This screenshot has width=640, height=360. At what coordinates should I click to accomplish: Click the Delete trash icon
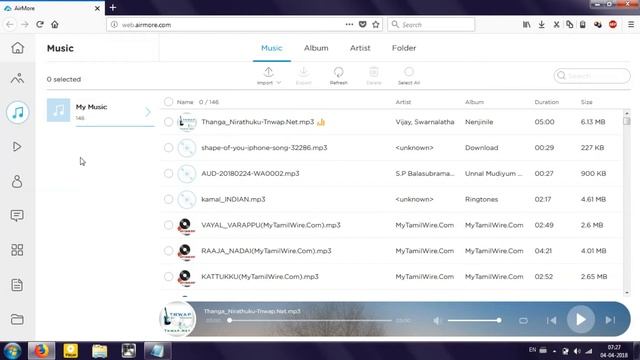click(373, 72)
